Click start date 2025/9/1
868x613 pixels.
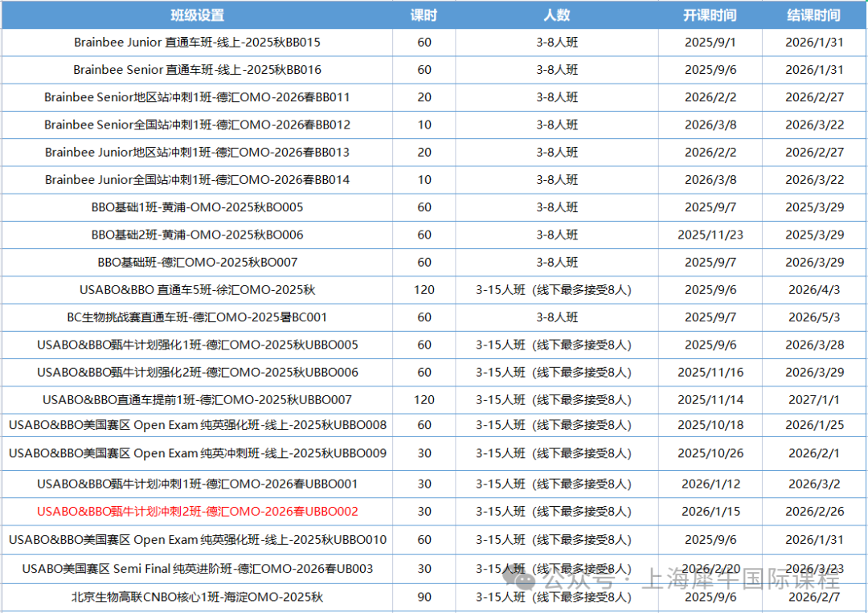pyautogui.click(x=710, y=43)
